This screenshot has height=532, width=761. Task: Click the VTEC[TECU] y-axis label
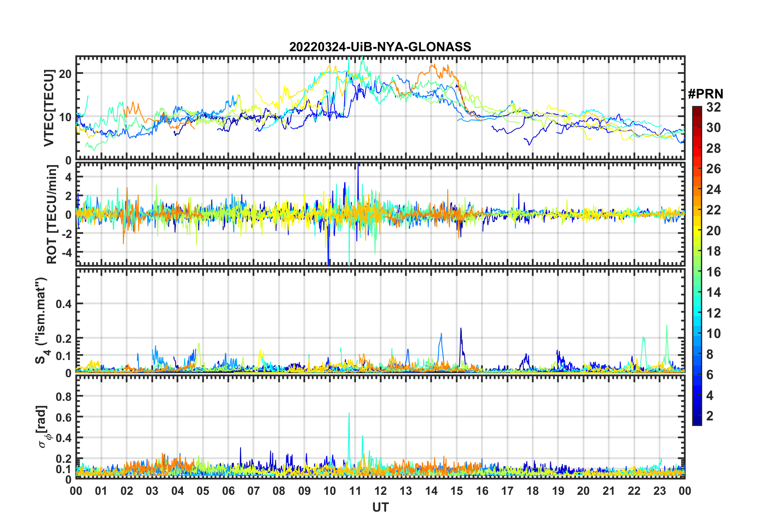coord(49,108)
